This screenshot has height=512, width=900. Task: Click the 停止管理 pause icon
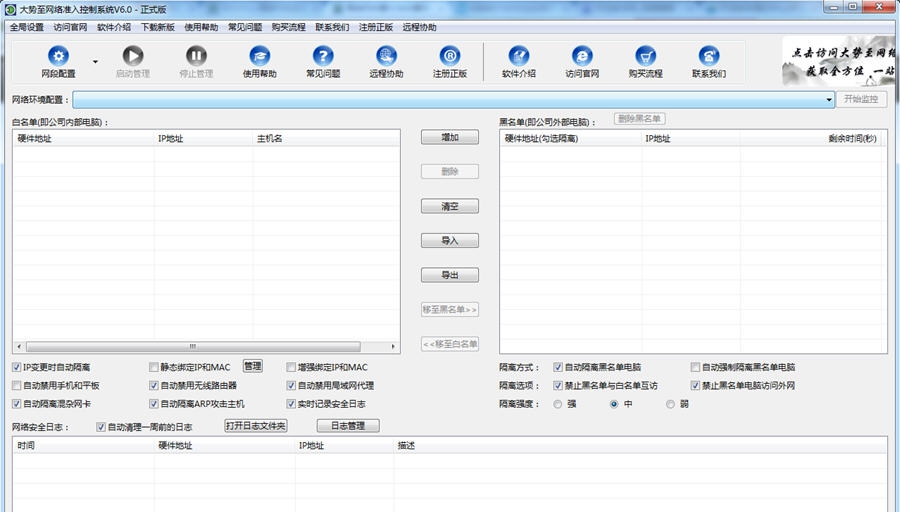click(196, 56)
